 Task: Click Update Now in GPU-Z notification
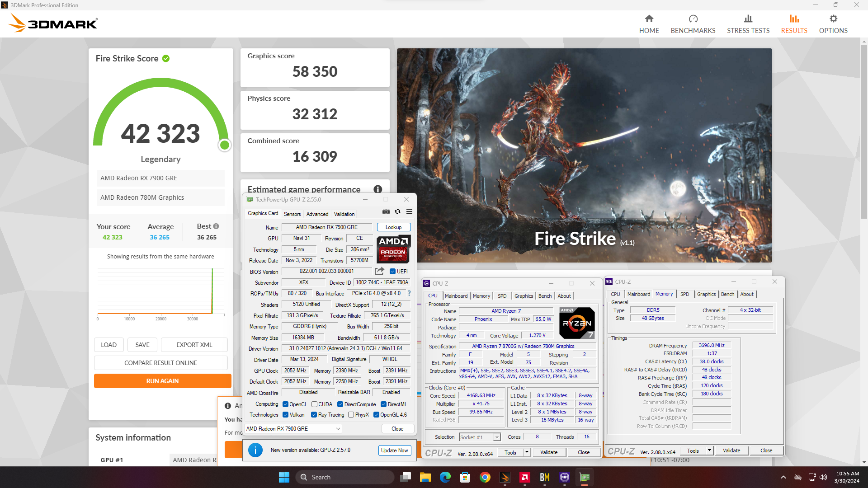click(394, 450)
